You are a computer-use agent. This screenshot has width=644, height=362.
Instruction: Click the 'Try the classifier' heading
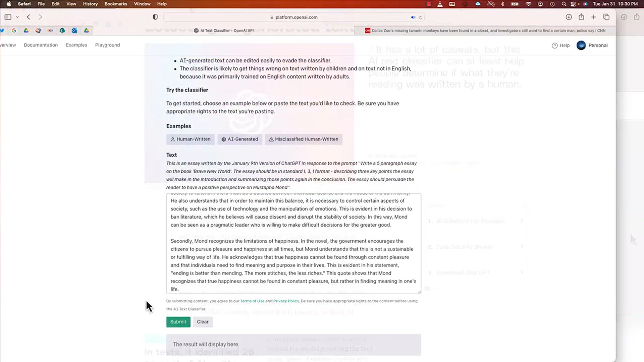tap(187, 90)
